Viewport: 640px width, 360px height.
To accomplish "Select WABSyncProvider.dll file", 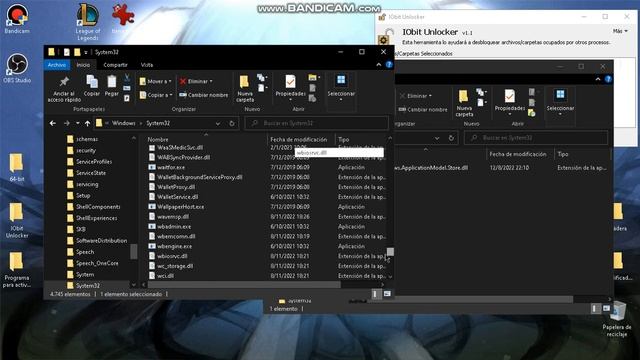I will [x=184, y=157].
